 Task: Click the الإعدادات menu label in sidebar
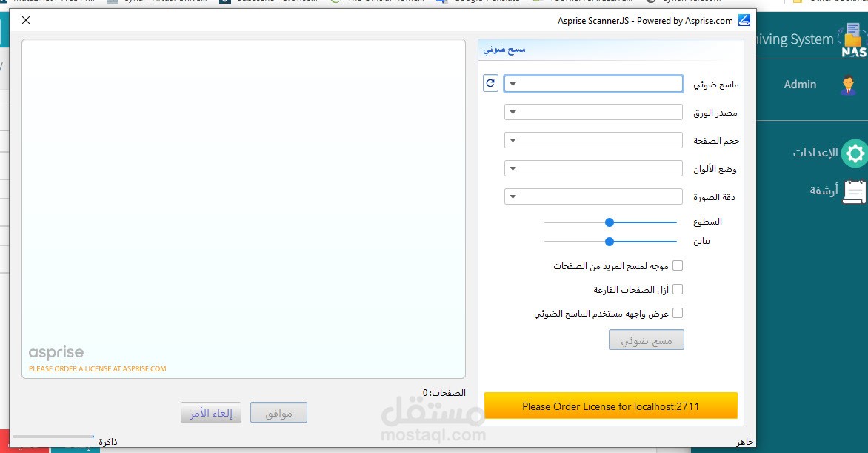click(815, 153)
